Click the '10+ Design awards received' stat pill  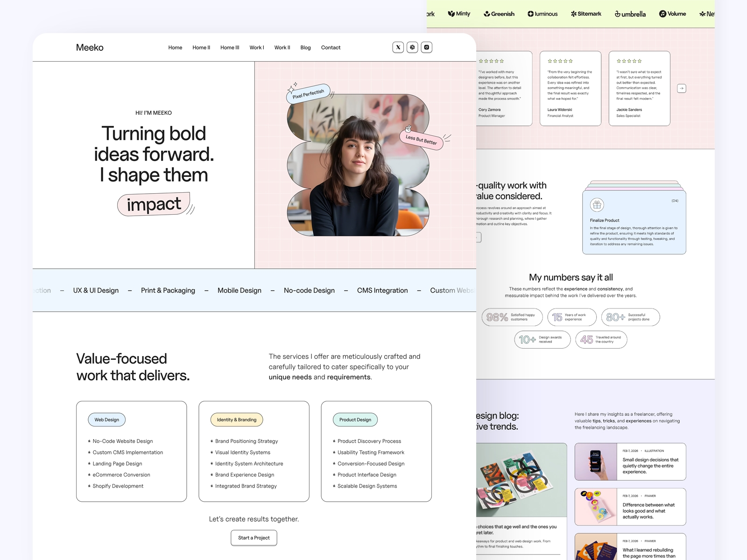[543, 340]
